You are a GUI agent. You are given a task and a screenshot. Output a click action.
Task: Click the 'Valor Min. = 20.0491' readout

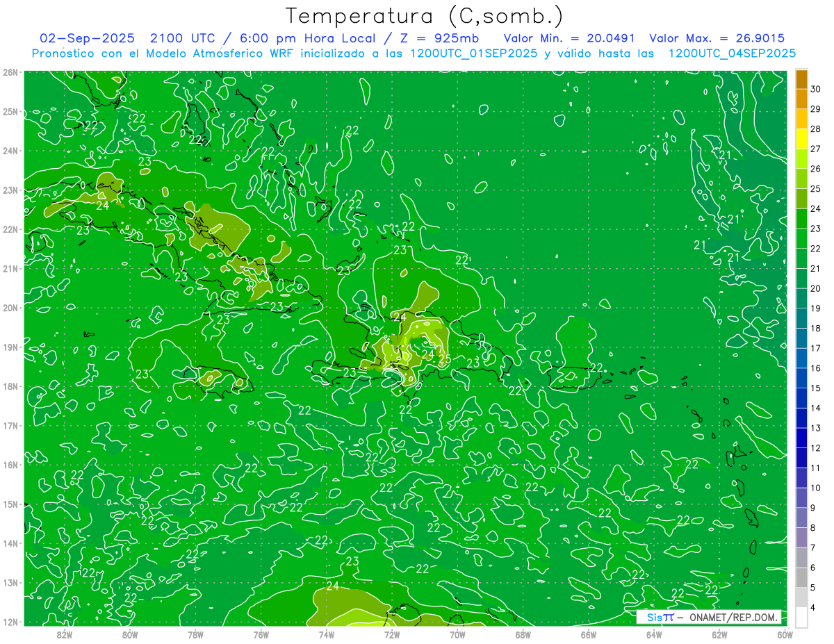pos(570,38)
